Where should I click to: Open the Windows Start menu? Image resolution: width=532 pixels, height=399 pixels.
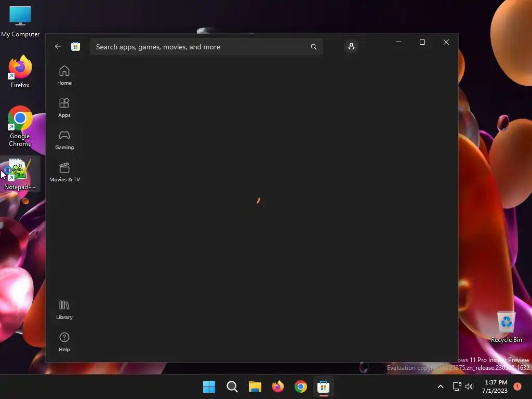point(209,387)
